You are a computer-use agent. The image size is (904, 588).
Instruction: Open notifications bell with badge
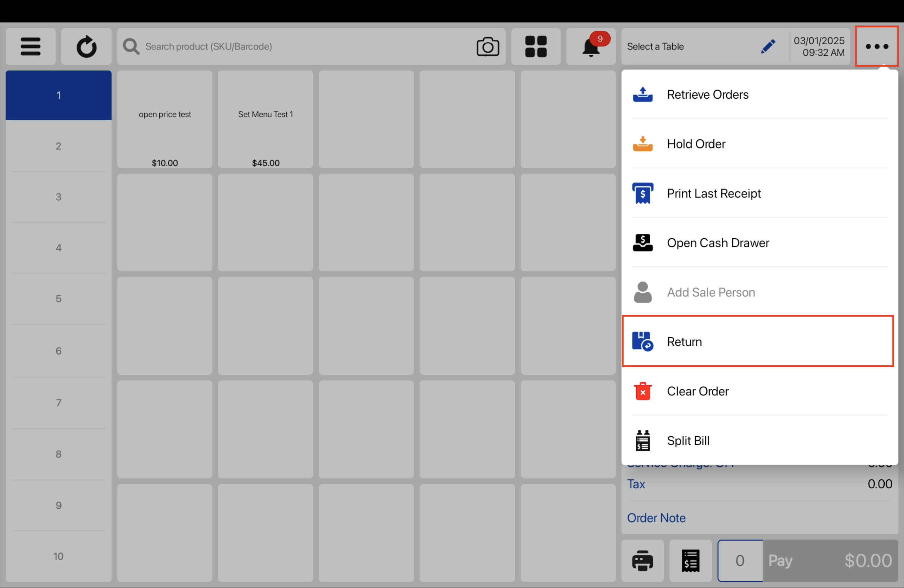tap(591, 47)
